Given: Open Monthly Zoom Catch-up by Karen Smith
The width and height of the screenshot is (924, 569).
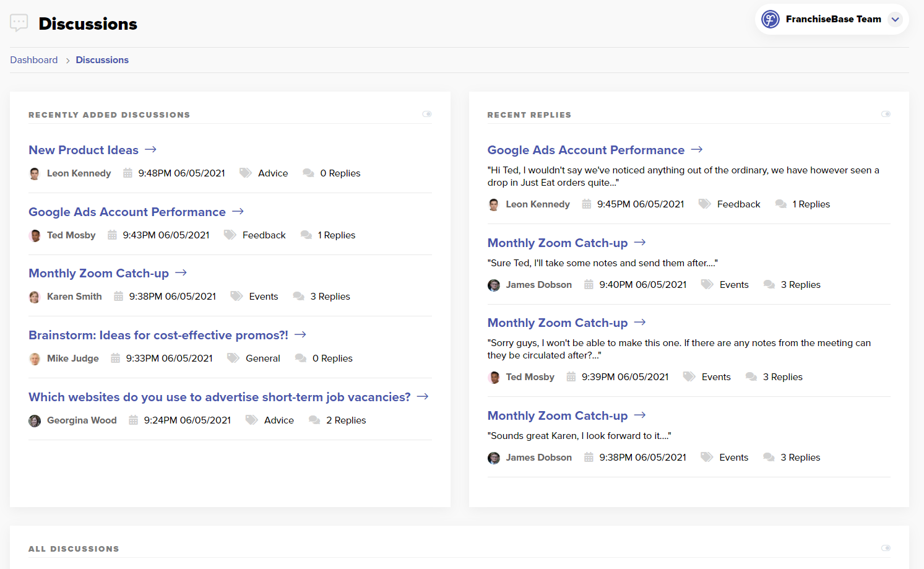Looking at the screenshot, I should coord(98,273).
